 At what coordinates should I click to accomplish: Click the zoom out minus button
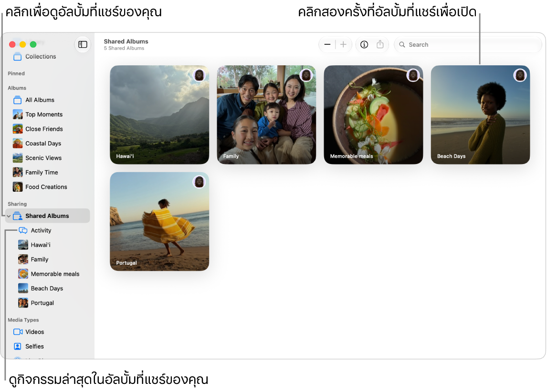(x=327, y=45)
